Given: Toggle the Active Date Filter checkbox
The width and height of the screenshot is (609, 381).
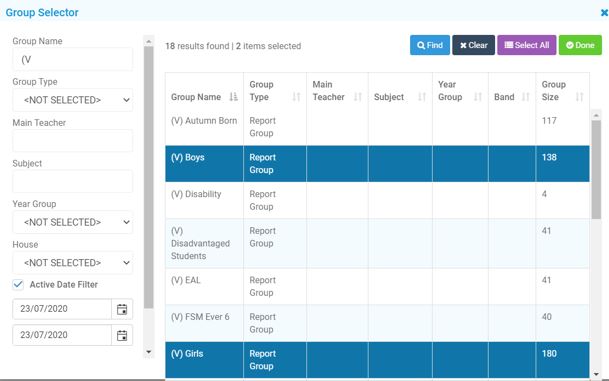Looking at the screenshot, I should click(18, 284).
